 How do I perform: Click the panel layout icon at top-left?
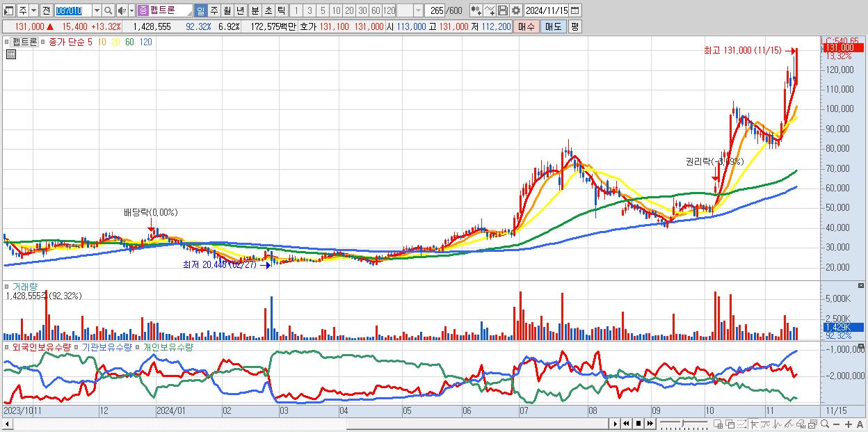tap(9, 10)
